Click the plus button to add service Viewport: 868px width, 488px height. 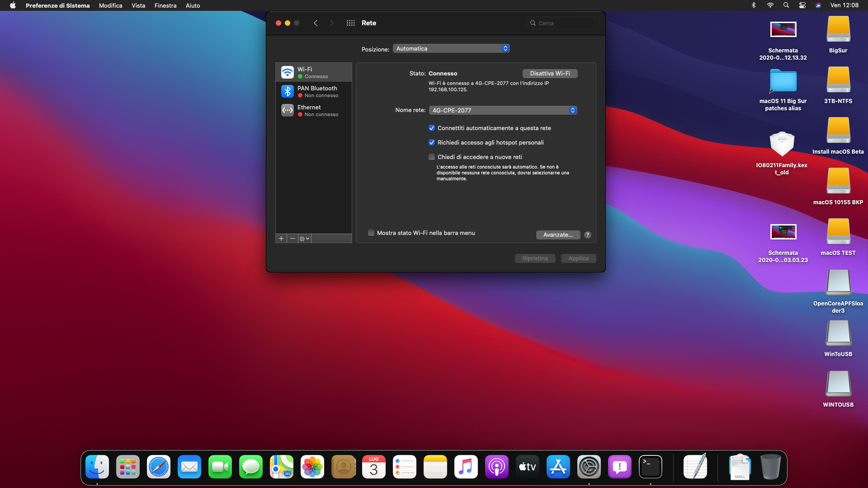[281, 239]
